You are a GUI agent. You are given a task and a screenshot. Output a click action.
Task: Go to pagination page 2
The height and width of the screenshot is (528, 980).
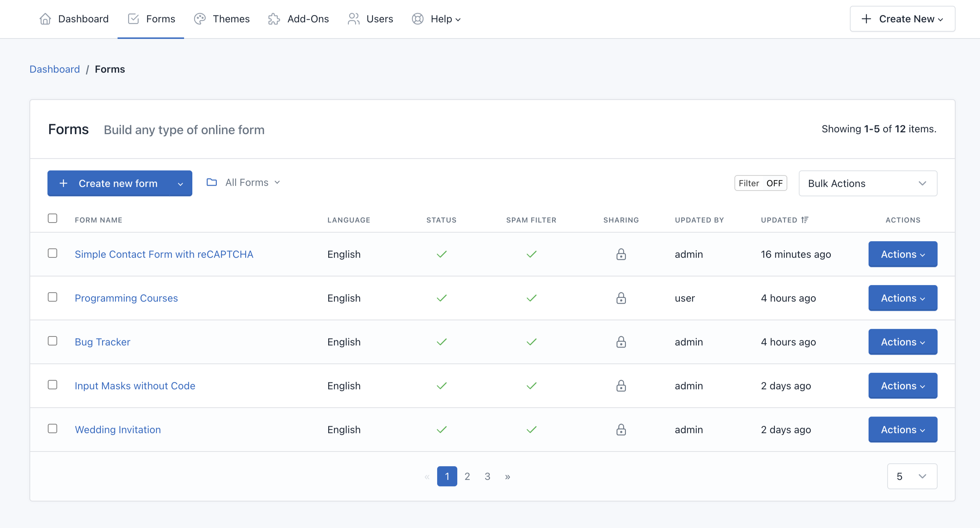coord(467,476)
